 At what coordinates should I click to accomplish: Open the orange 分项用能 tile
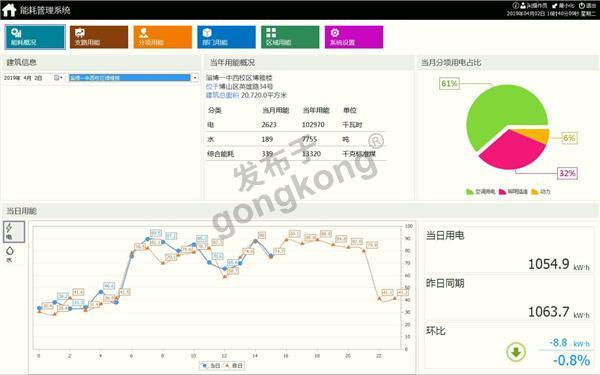[x=163, y=37]
